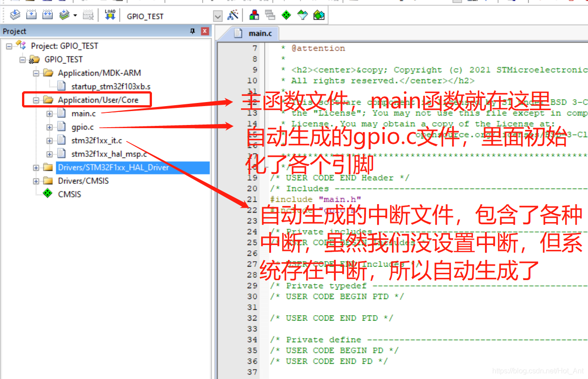The width and height of the screenshot is (588, 379).
Task: Click the LOAD download-to-flash icon
Action: [x=110, y=15]
